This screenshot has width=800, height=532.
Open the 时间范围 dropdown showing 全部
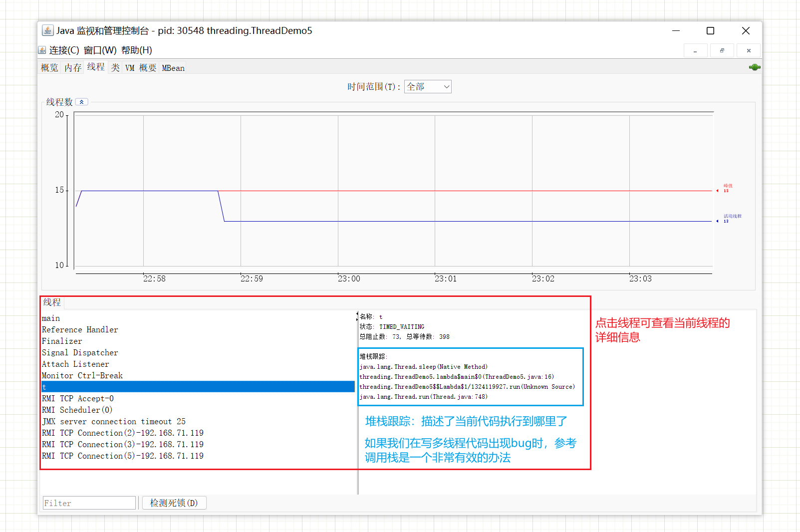pos(428,87)
